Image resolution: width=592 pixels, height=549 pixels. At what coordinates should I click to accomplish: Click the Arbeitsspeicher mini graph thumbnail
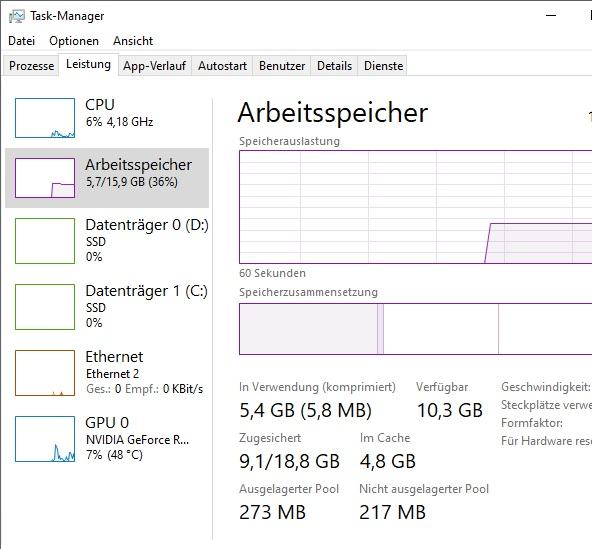pos(45,178)
